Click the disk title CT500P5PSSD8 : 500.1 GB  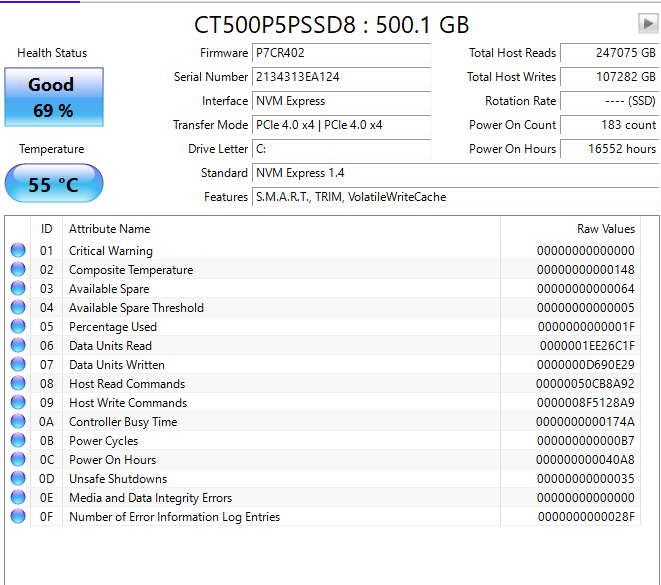pos(331,25)
